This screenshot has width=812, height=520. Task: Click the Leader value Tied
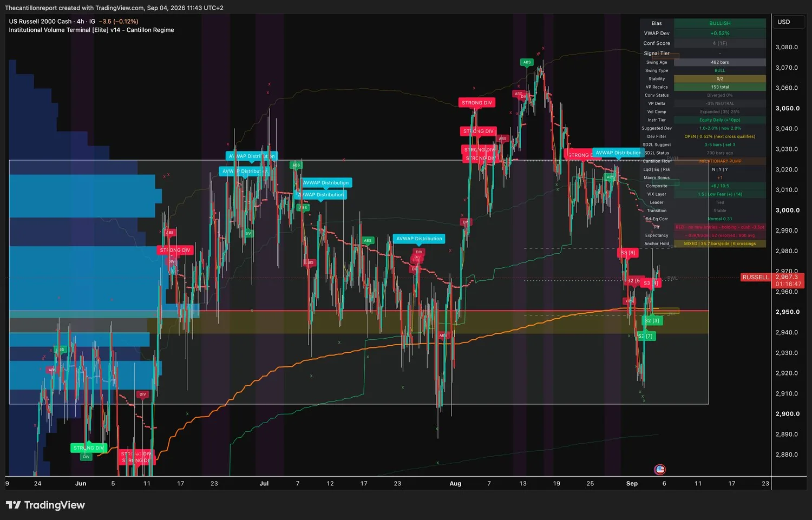pyautogui.click(x=720, y=202)
